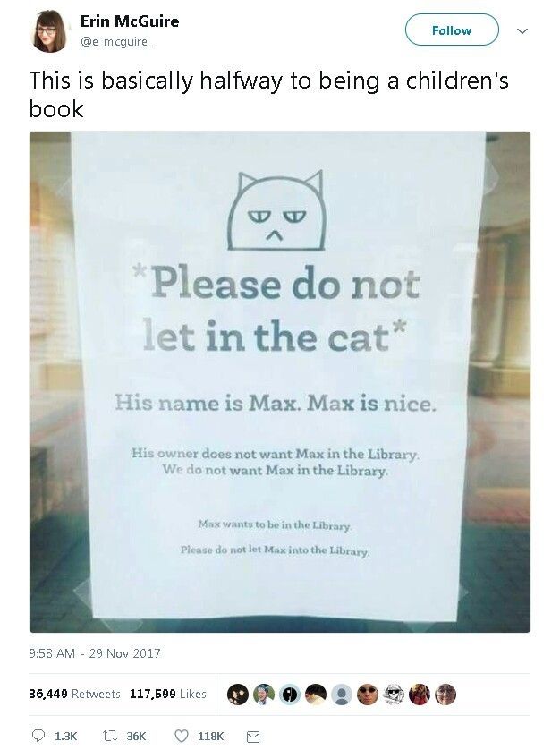Open the first liker's avatar in the row
The height and width of the screenshot is (750, 560).
[238, 694]
